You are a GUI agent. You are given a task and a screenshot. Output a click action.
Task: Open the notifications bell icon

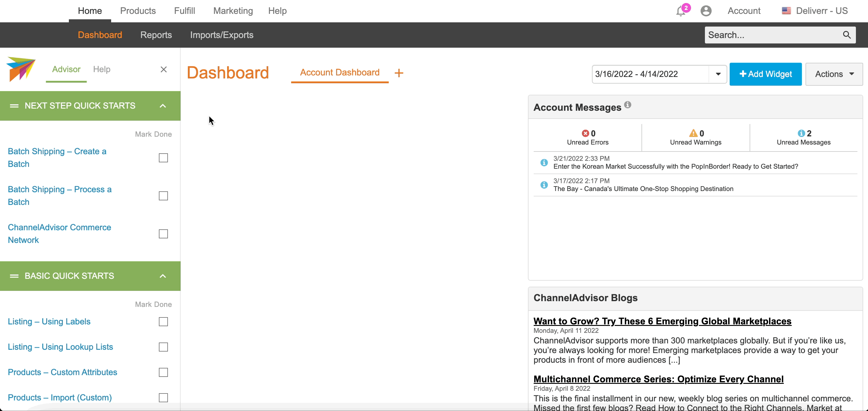[x=681, y=11]
